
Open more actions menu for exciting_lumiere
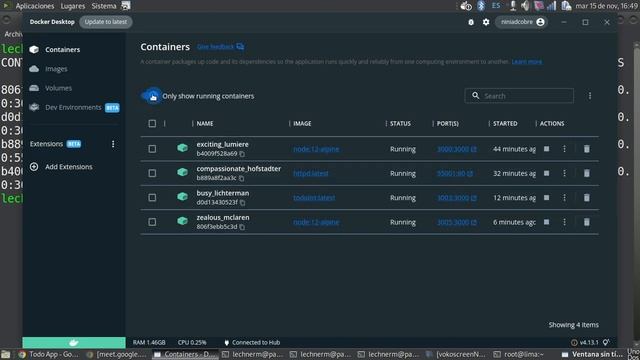(x=564, y=149)
